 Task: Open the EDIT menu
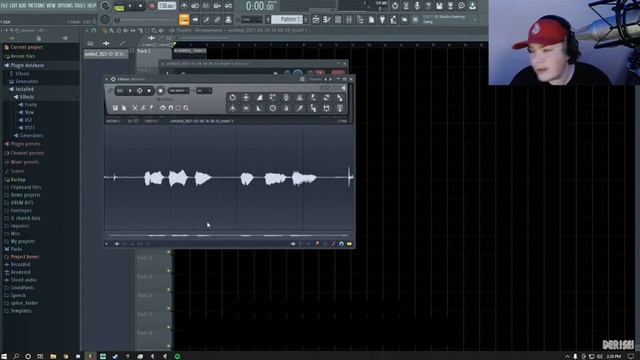click(x=13, y=6)
